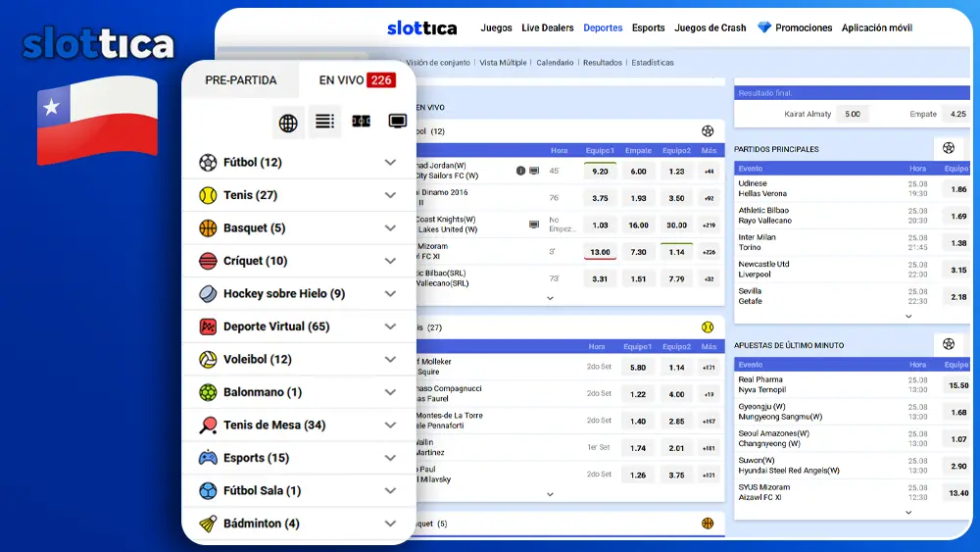The width and height of the screenshot is (980, 552).
Task: Click the Promociones diamond icon
Action: click(x=764, y=27)
